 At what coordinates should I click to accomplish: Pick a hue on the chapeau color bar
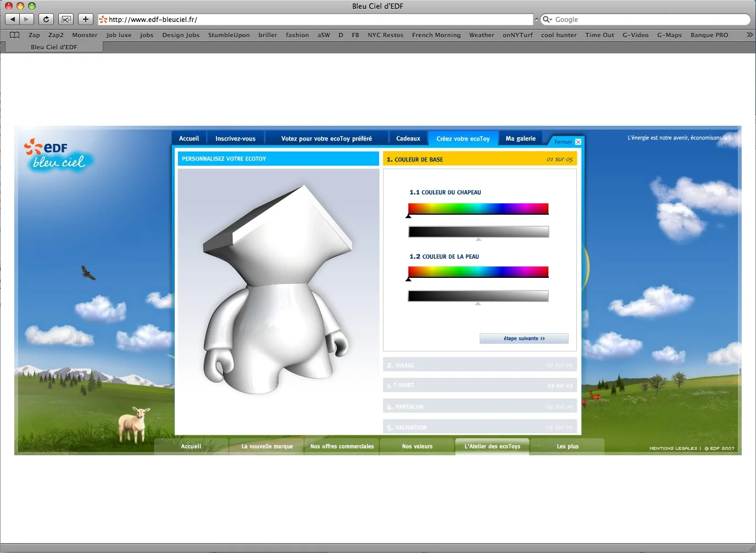pyautogui.click(x=478, y=209)
